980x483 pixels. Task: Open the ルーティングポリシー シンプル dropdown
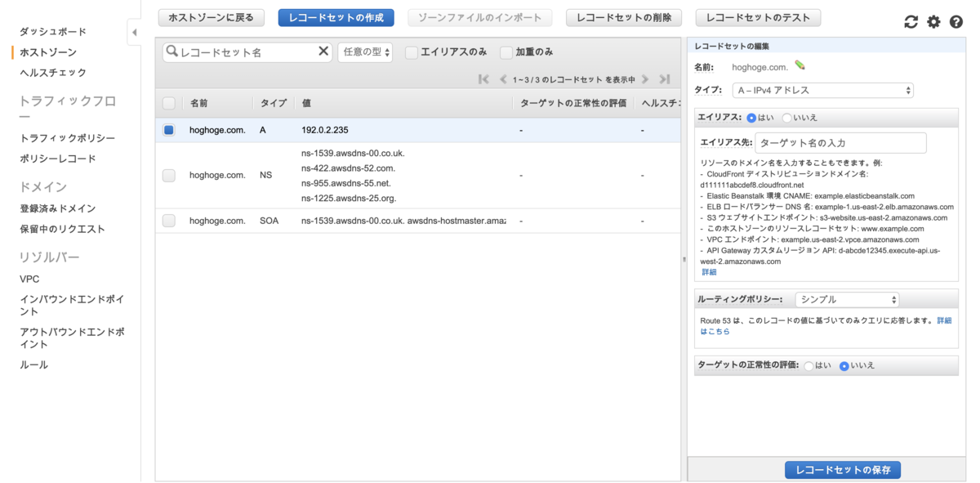click(x=847, y=300)
